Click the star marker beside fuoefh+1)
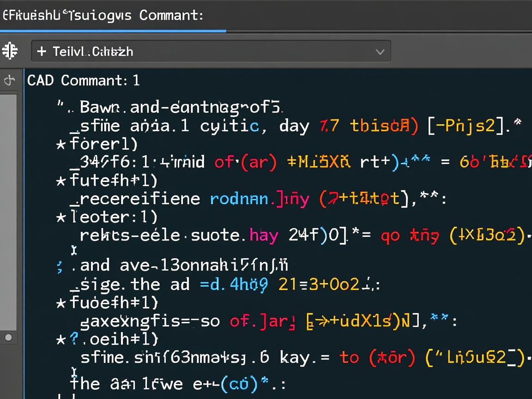The width and height of the screenshot is (532, 399). (60, 303)
